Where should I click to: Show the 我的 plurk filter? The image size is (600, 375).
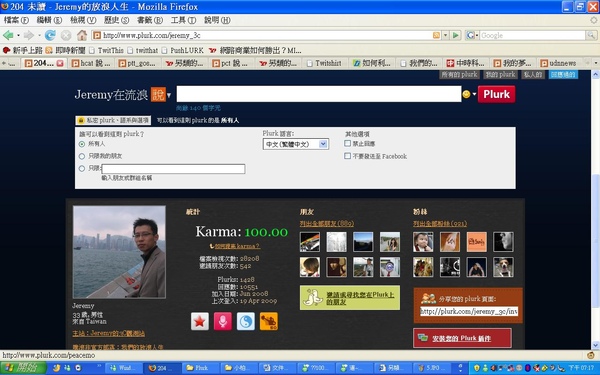tap(500, 75)
